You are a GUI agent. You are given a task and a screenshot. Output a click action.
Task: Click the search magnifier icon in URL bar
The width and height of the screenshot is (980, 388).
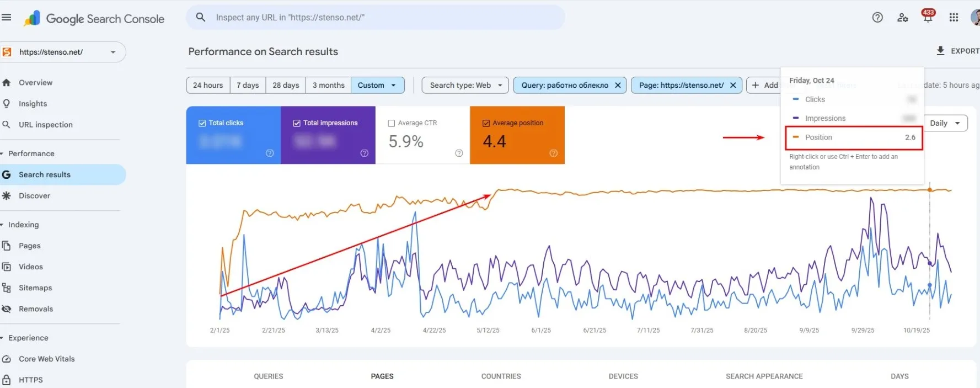201,18
